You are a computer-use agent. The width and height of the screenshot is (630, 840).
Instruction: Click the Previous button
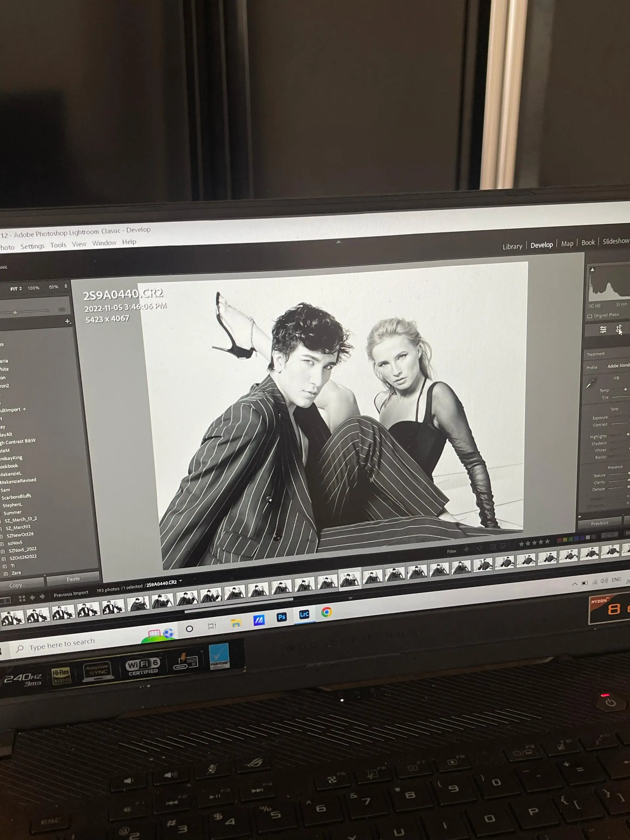[x=599, y=523]
